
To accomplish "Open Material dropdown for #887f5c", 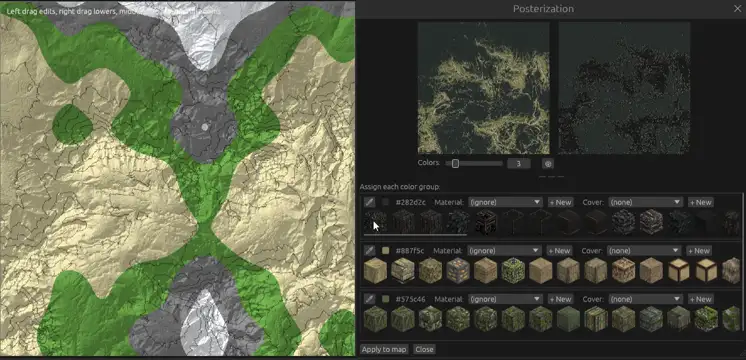I will pos(504,251).
